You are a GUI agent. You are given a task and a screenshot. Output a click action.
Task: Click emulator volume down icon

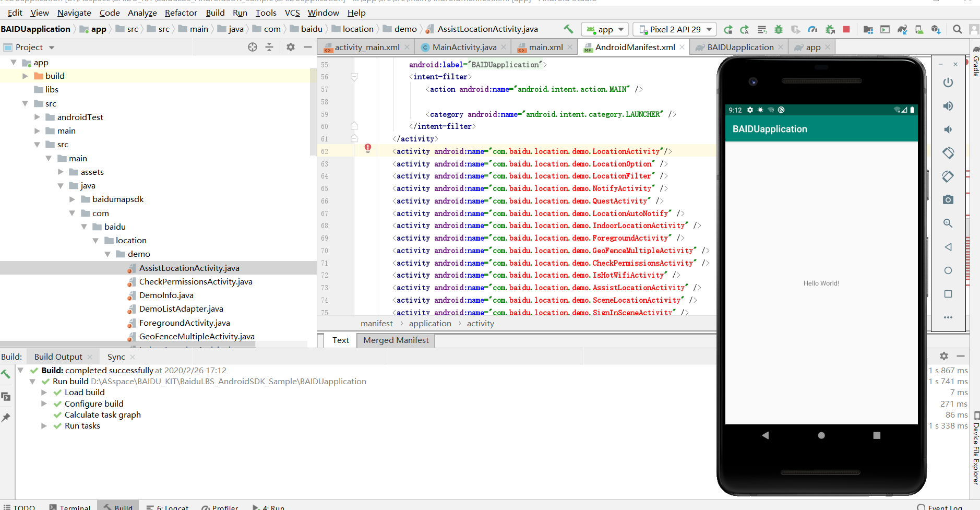click(x=948, y=129)
